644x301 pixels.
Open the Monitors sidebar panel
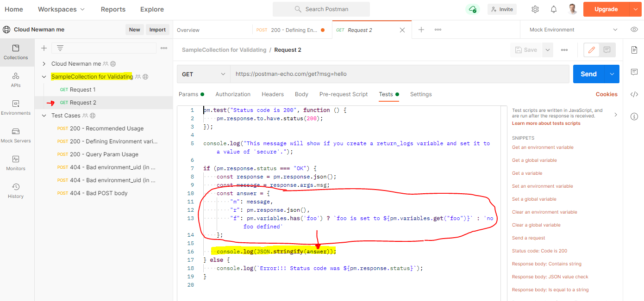point(16,163)
